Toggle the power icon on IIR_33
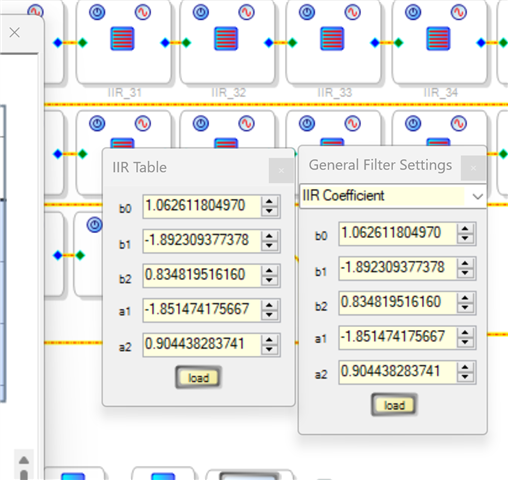The height and width of the screenshot is (480, 508). pos(307,12)
